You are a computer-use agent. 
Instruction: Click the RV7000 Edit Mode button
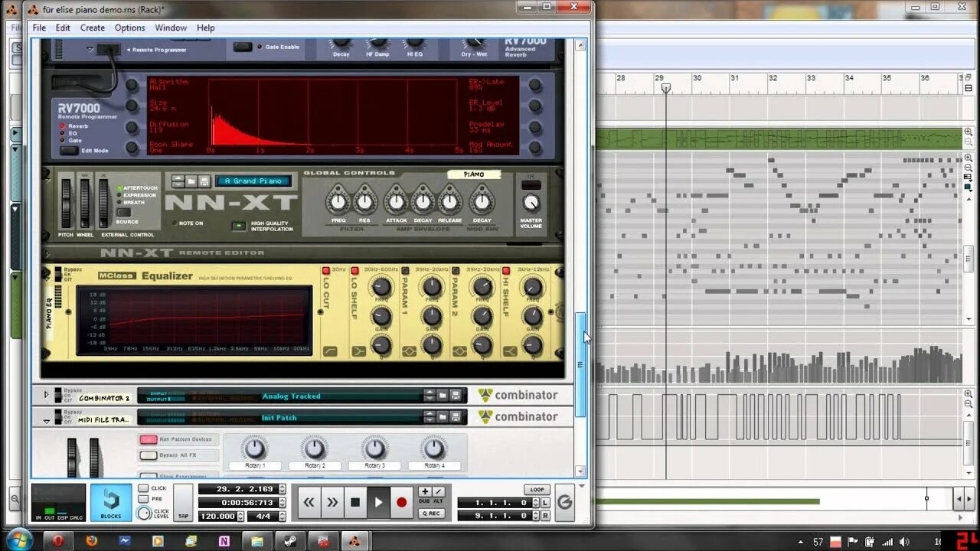click(x=69, y=151)
